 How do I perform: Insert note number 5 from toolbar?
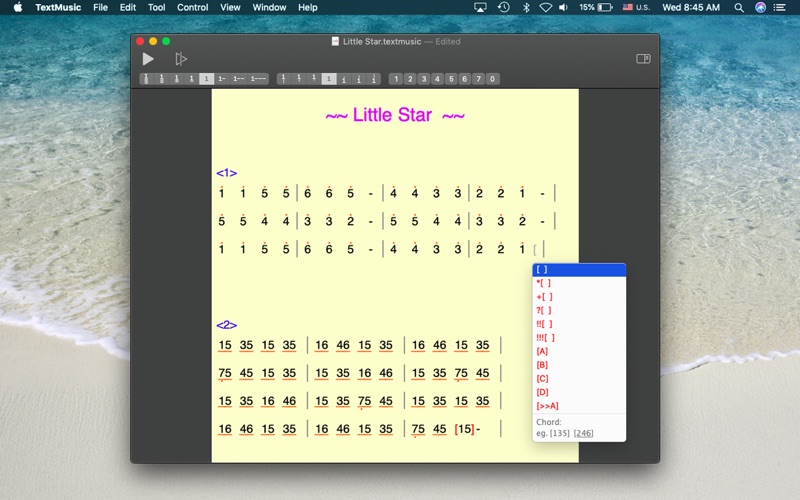click(451, 79)
